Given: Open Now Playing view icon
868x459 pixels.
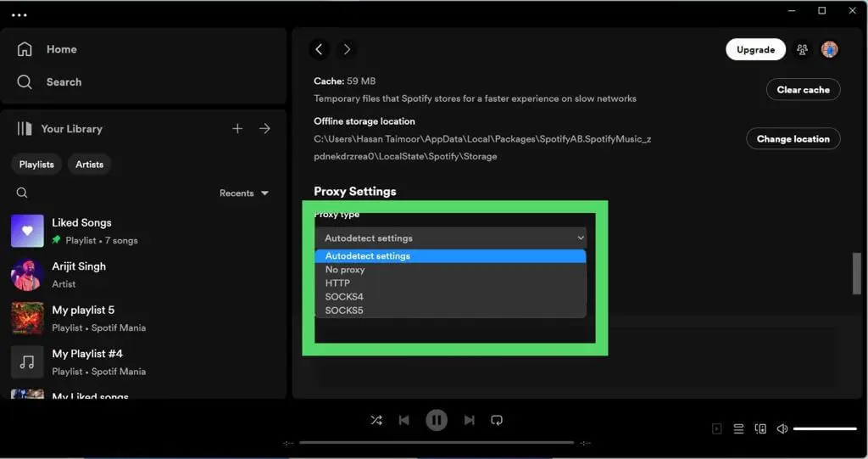Looking at the screenshot, I should coord(717,428).
